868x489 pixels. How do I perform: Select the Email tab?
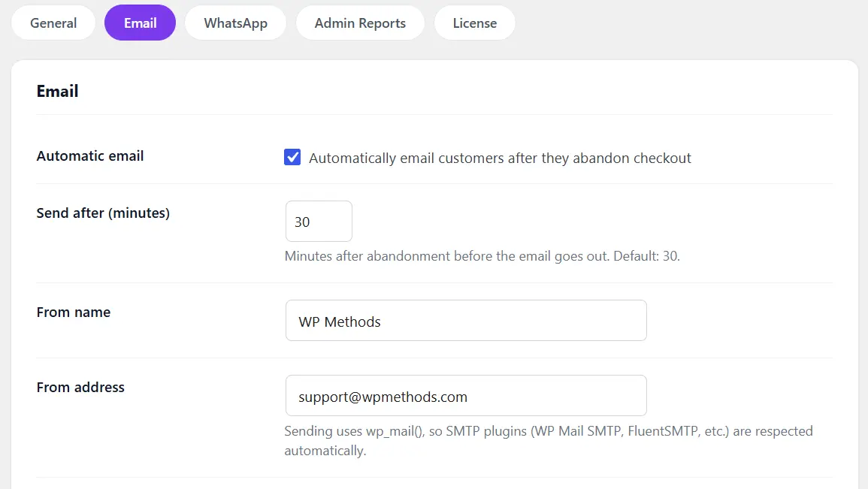[140, 23]
